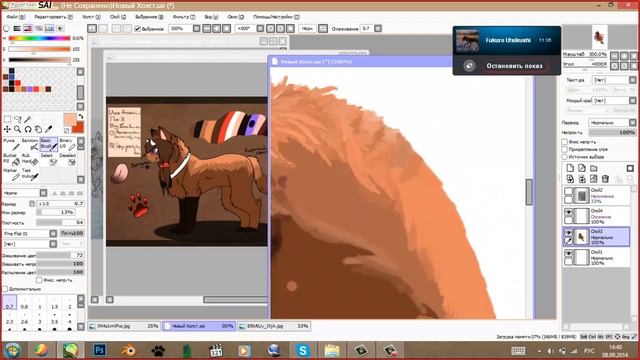The width and height of the screenshot is (640, 360).
Task: Open the color wheel panel toggle
Action: [7, 29]
